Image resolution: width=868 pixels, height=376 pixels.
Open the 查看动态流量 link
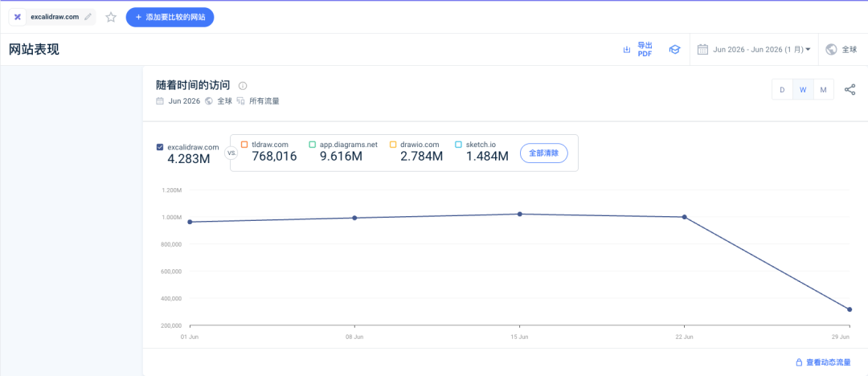(x=823, y=362)
